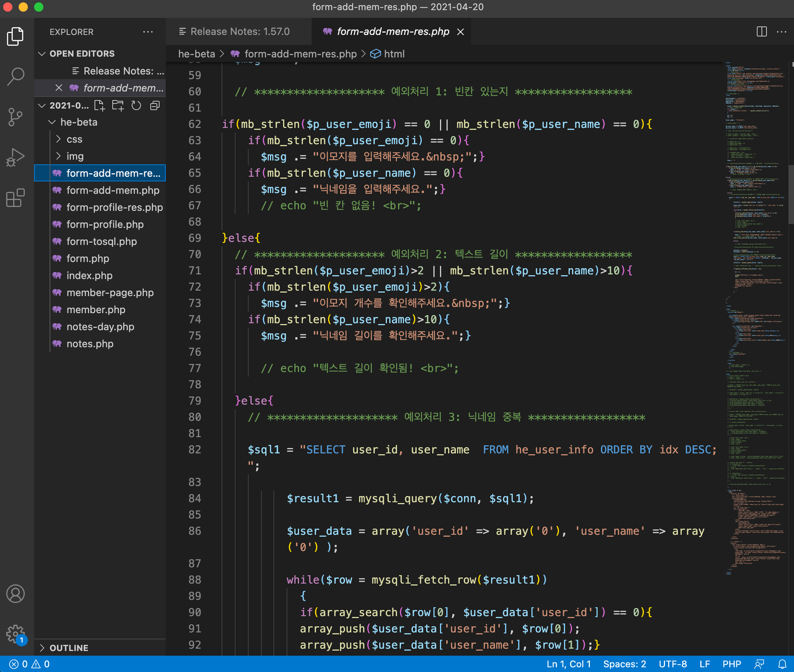
Task: Click the minimap code overview
Action: (x=754, y=318)
